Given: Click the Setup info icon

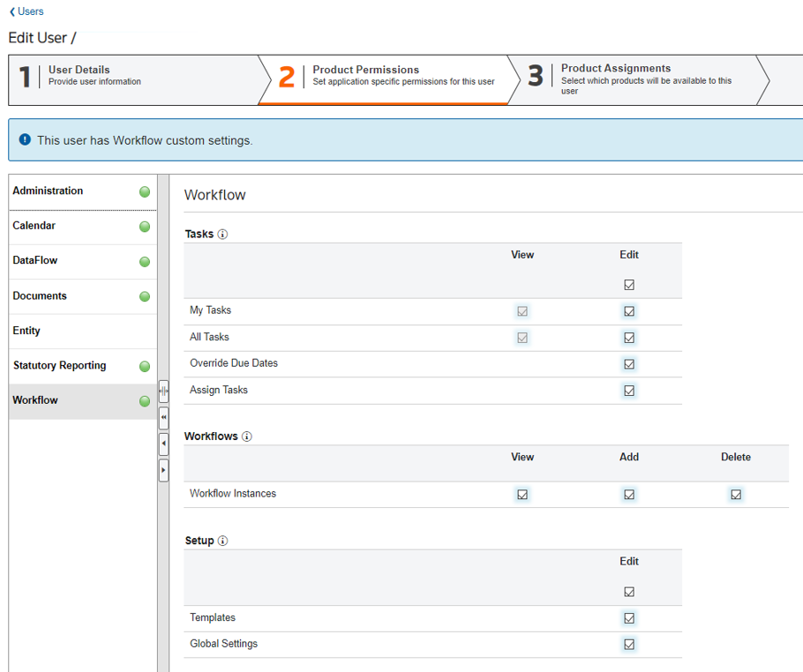Looking at the screenshot, I should 222,541.
